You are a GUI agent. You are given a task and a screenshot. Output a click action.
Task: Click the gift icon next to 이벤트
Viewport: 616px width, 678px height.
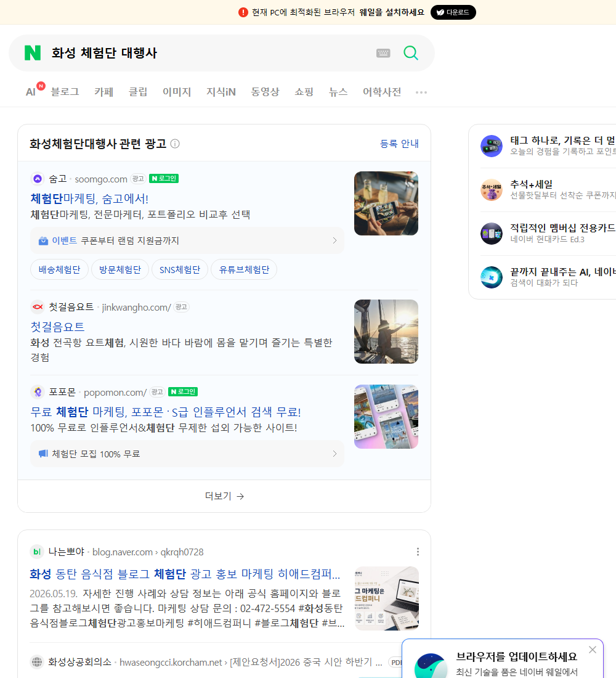click(43, 241)
